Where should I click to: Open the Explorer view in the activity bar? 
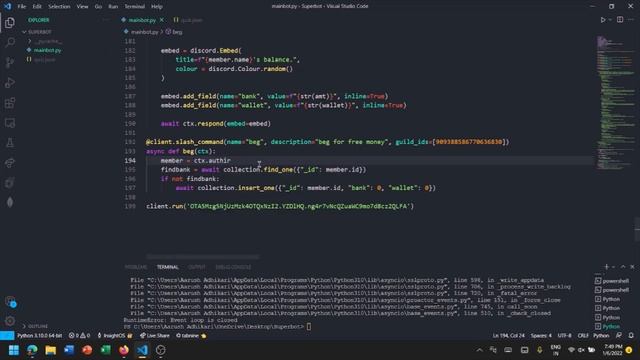10,22
